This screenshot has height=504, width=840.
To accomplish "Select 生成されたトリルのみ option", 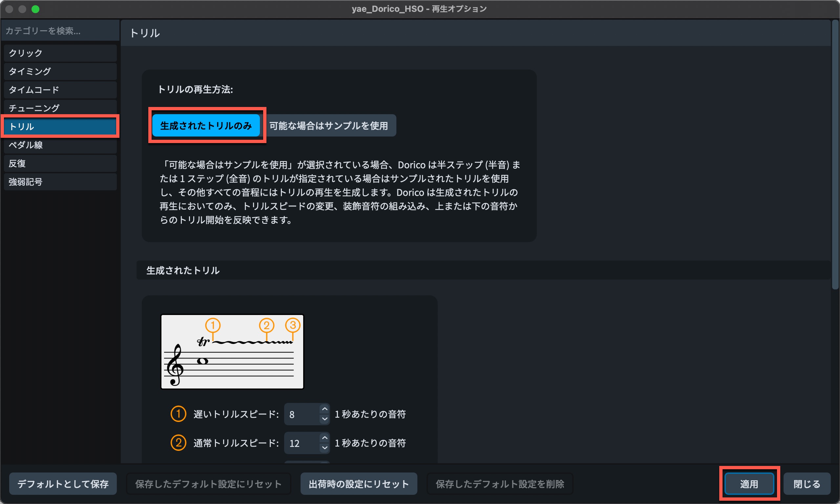I will click(x=206, y=126).
